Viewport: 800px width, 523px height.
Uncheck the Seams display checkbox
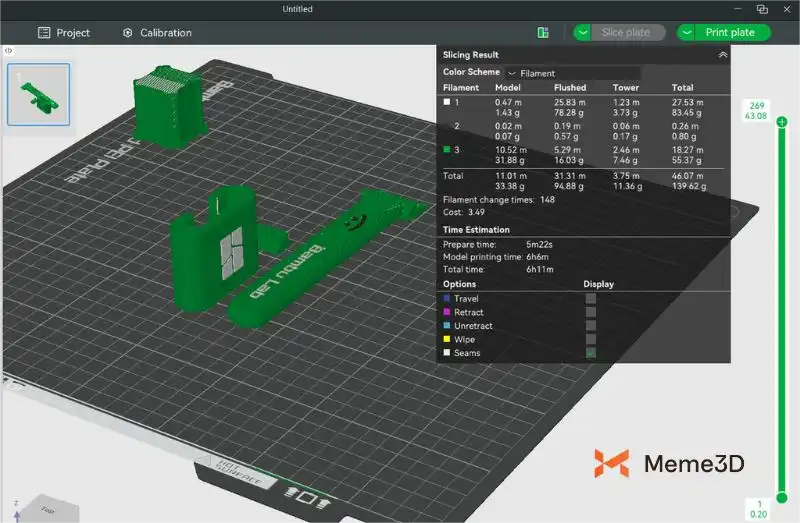point(591,353)
